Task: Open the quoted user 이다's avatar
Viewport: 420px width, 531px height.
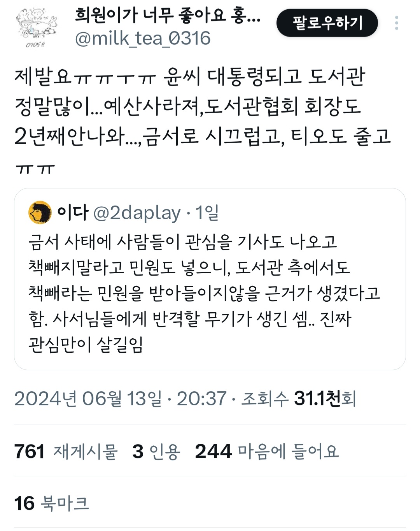Action: (40, 213)
